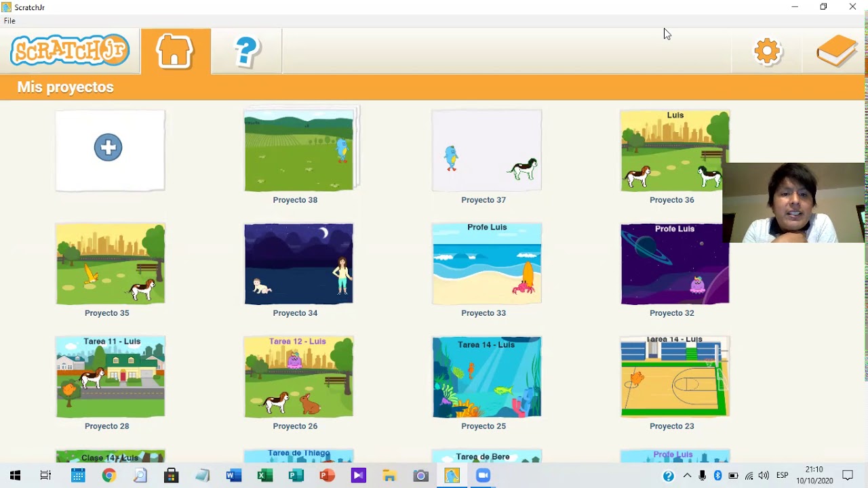Click the 'Proyecto 25' label
This screenshot has width=868, height=488.
coord(484,426)
